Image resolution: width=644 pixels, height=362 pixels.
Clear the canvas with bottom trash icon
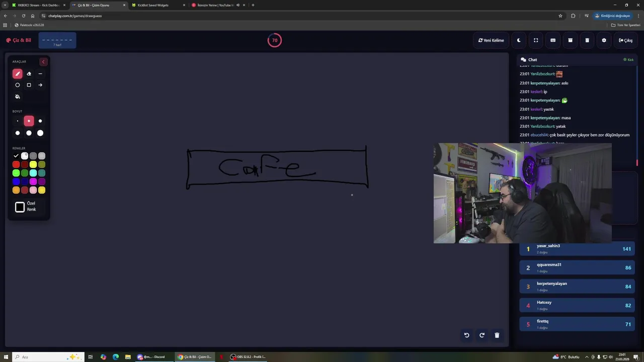497,335
